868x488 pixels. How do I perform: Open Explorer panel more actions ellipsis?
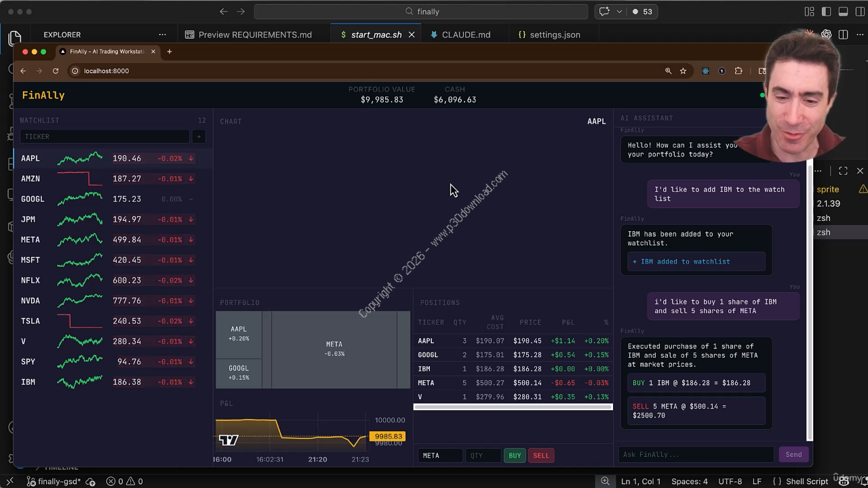point(162,35)
